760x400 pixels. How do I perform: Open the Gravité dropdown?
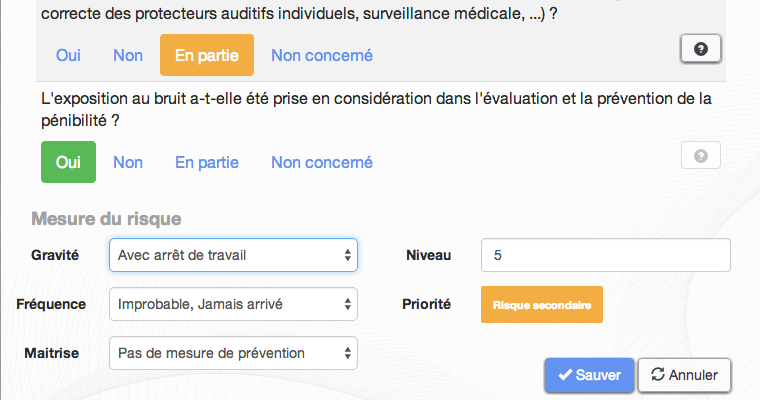pyautogui.click(x=233, y=255)
